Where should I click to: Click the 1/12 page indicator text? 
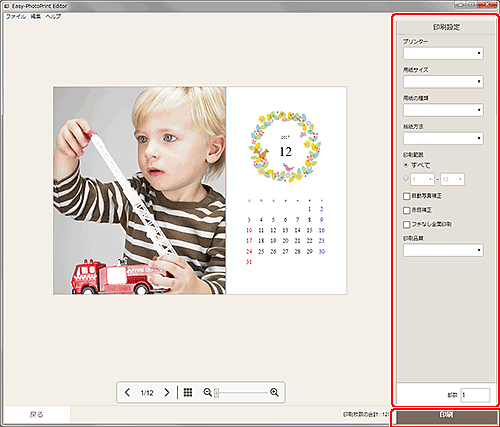pyautogui.click(x=147, y=393)
